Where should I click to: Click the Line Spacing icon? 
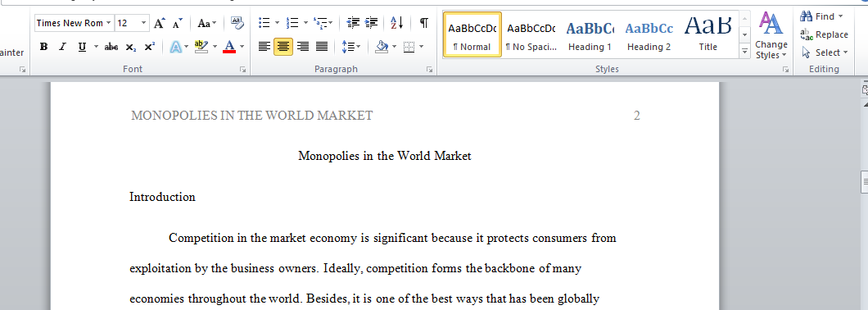click(348, 47)
